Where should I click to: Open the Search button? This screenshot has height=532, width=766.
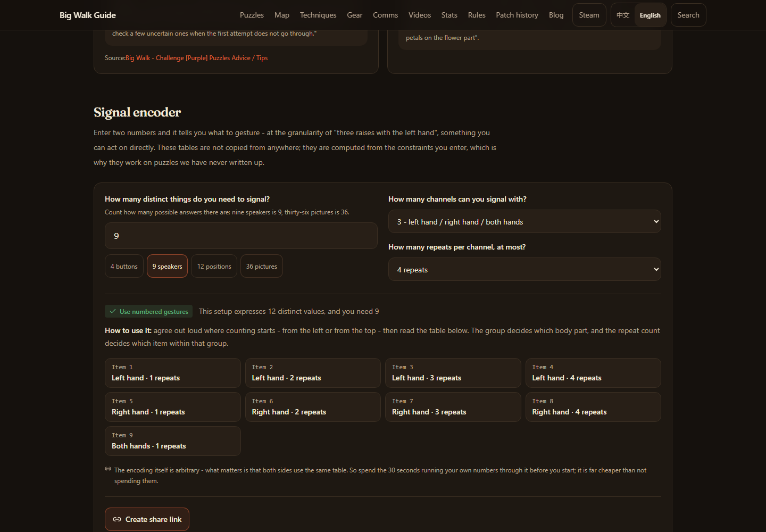[x=688, y=15]
